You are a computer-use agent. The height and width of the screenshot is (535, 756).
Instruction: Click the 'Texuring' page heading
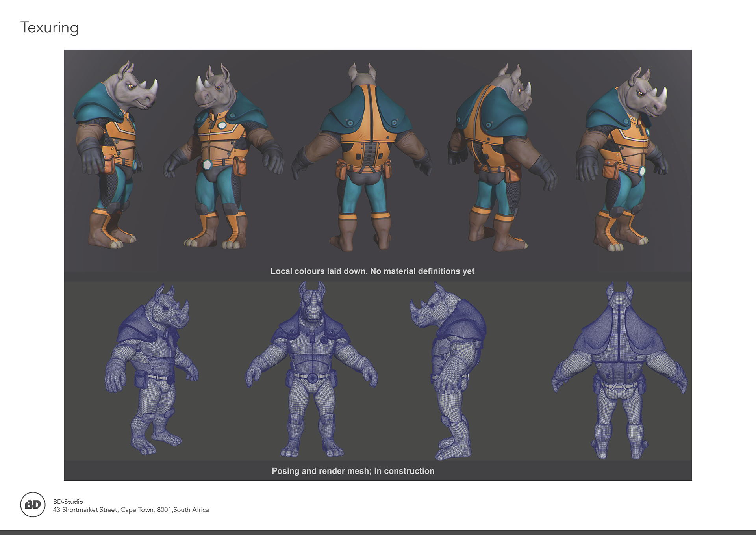point(50,28)
